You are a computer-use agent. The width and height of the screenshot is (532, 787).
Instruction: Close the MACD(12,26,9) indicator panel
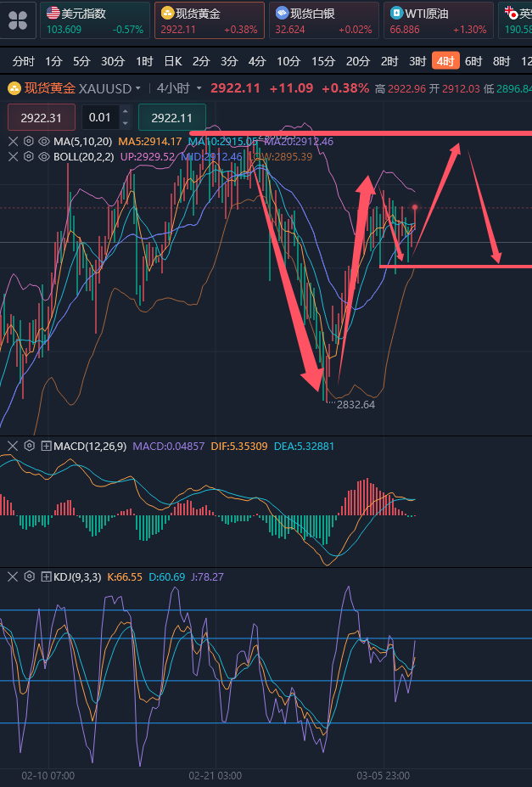[x=13, y=446]
